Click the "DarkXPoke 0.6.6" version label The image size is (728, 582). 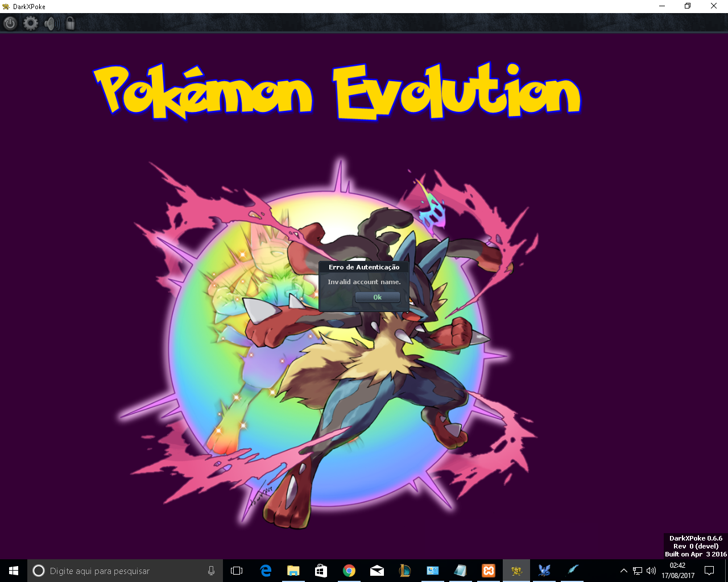click(x=696, y=538)
